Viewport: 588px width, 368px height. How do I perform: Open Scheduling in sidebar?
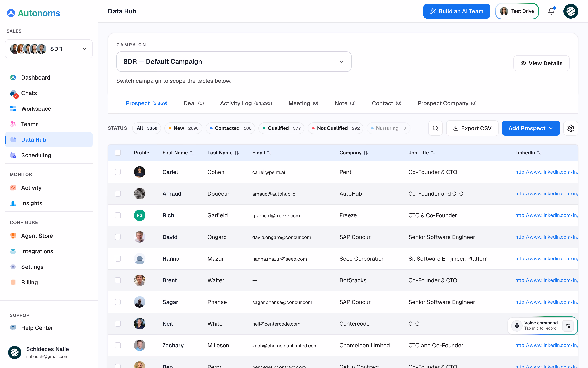(x=49, y=155)
